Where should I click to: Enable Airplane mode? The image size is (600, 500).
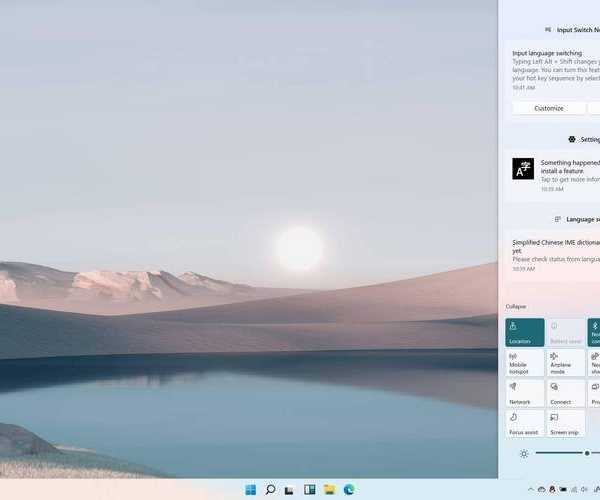point(566,362)
